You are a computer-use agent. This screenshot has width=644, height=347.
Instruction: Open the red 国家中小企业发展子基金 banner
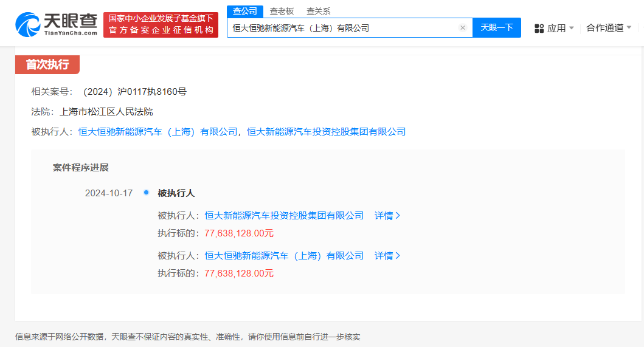coord(161,25)
